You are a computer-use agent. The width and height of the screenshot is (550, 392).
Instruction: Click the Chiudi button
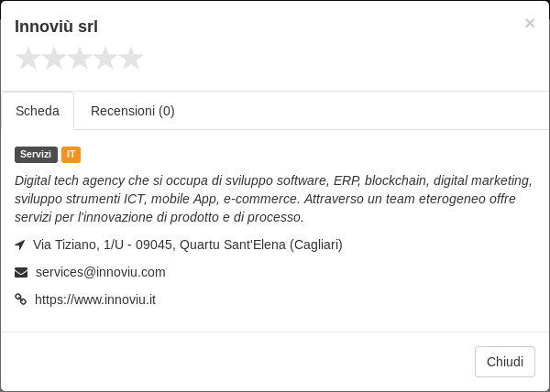coord(505,362)
